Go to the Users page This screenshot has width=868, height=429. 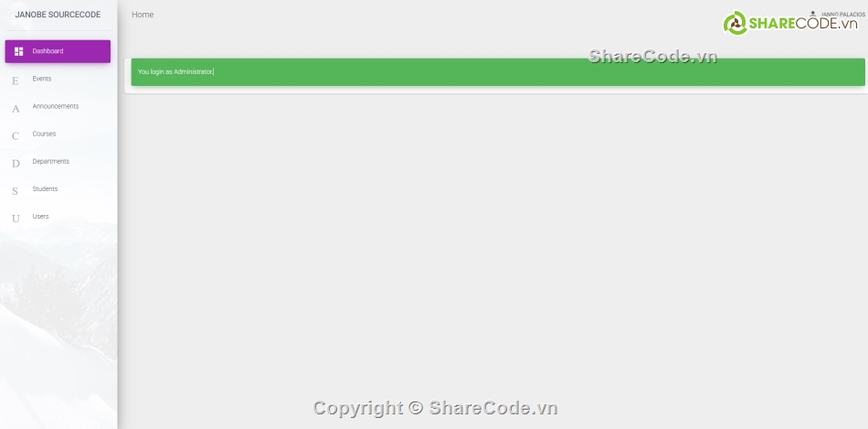40,216
